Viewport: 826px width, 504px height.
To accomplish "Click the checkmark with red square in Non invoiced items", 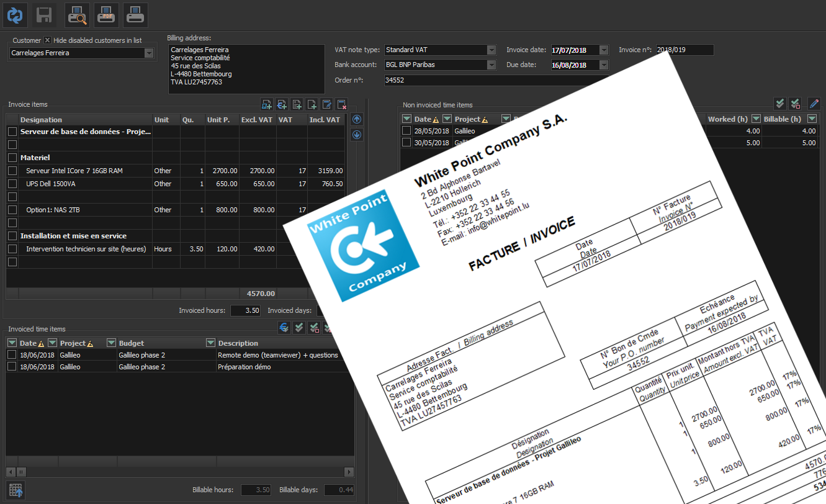I will pyautogui.click(x=795, y=104).
